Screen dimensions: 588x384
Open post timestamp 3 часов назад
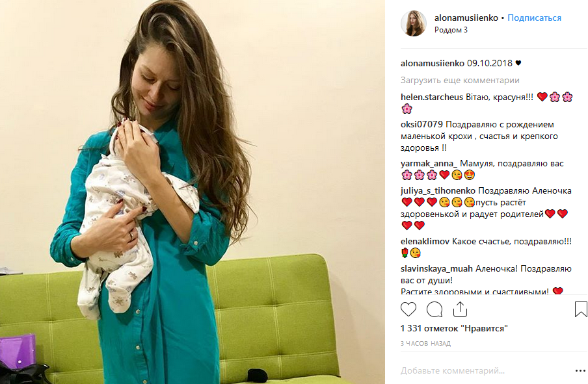[425, 343]
